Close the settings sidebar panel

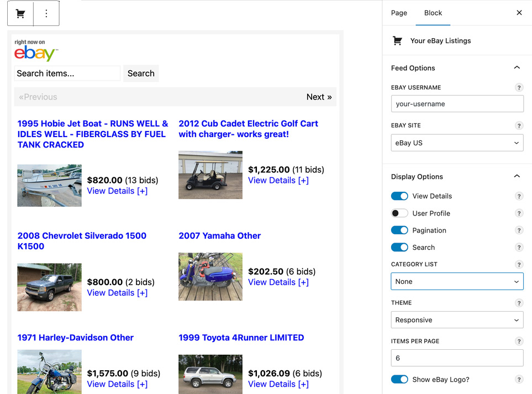[x=519, y=13]
